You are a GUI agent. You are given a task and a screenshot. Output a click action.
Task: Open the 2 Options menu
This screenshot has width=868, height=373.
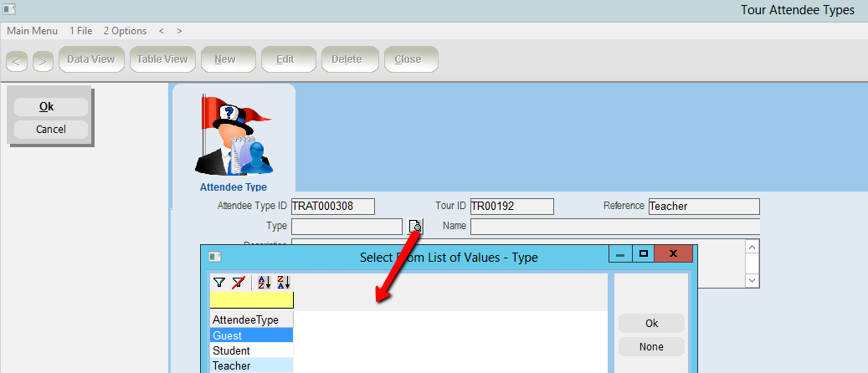pos(125,31)
